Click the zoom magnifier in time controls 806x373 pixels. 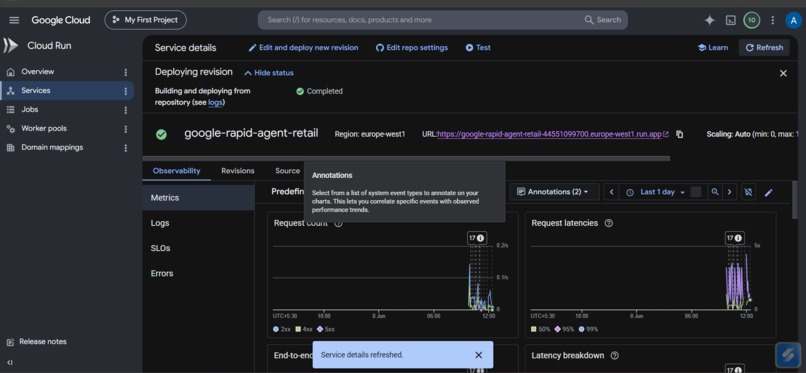click(715, 192)
